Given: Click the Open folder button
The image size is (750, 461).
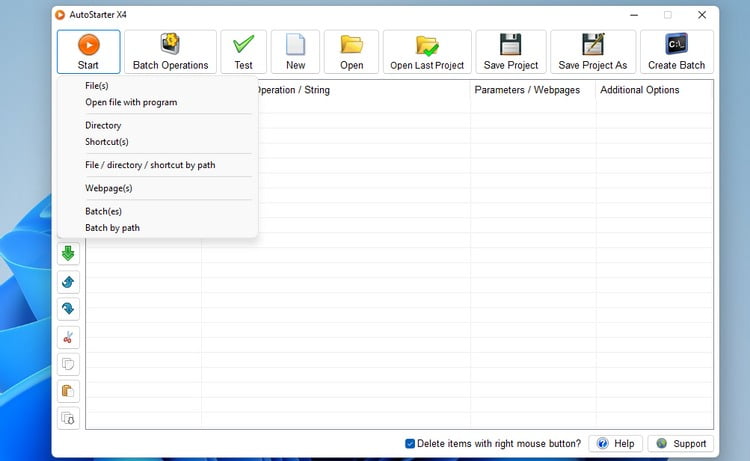Looking at the screenshot, I should (352, 52).
